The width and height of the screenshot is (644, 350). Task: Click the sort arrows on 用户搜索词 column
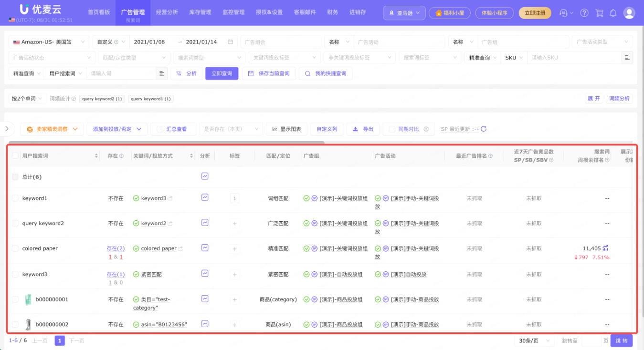[96, 156]
